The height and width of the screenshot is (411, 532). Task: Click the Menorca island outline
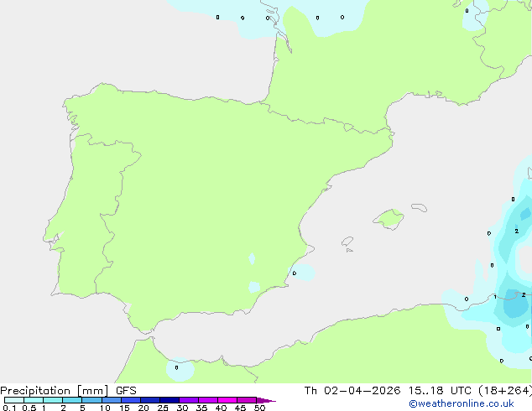pyautogui.click(x=419, y=207)
